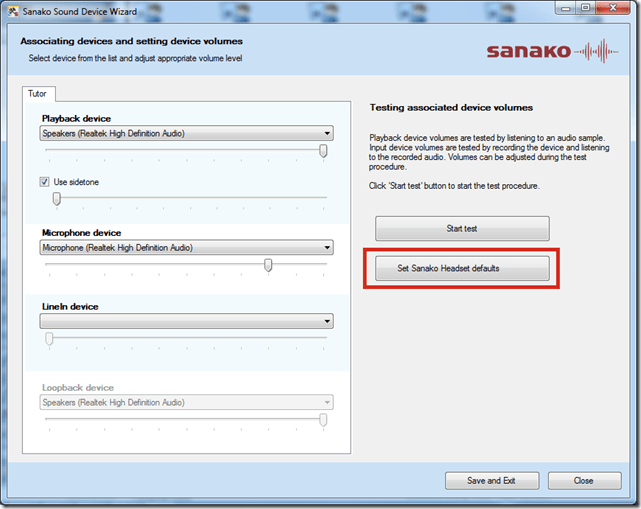Open the Microphone device dropdown
This screenshot has height=509, width=641.
point(186,248)
